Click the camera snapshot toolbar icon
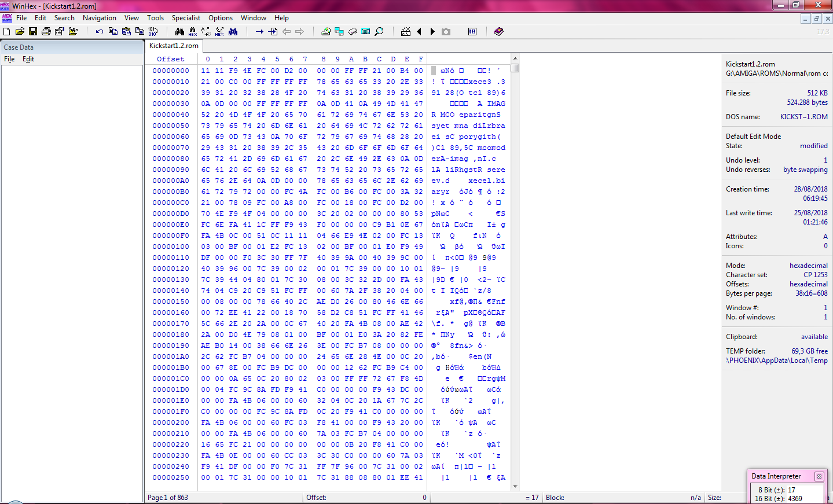Viewport: 833px width, 504px height. 446,31
